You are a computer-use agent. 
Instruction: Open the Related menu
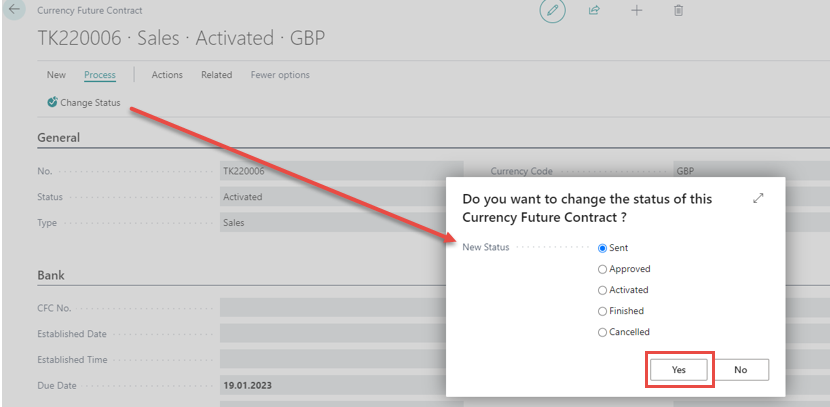(x=216, y=75)
